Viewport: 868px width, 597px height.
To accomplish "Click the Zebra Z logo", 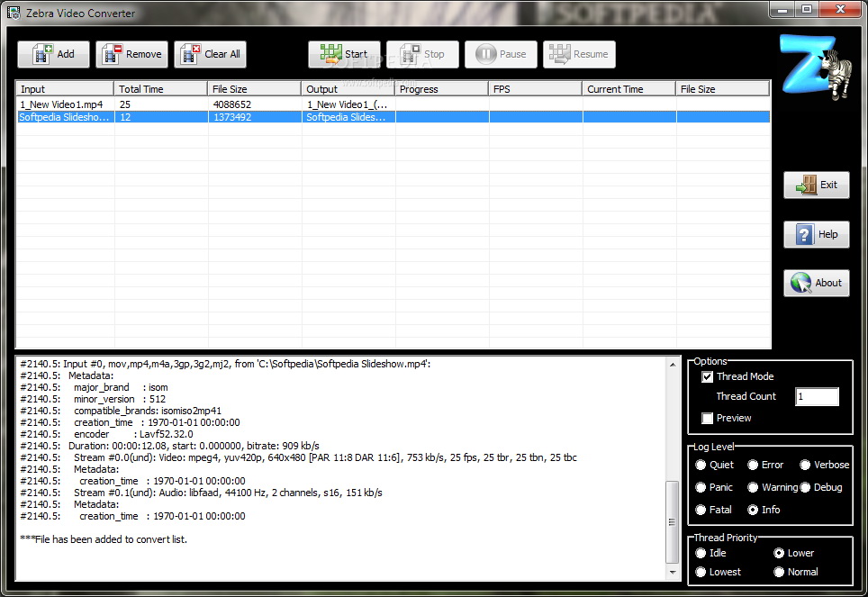I will (815, 67).
